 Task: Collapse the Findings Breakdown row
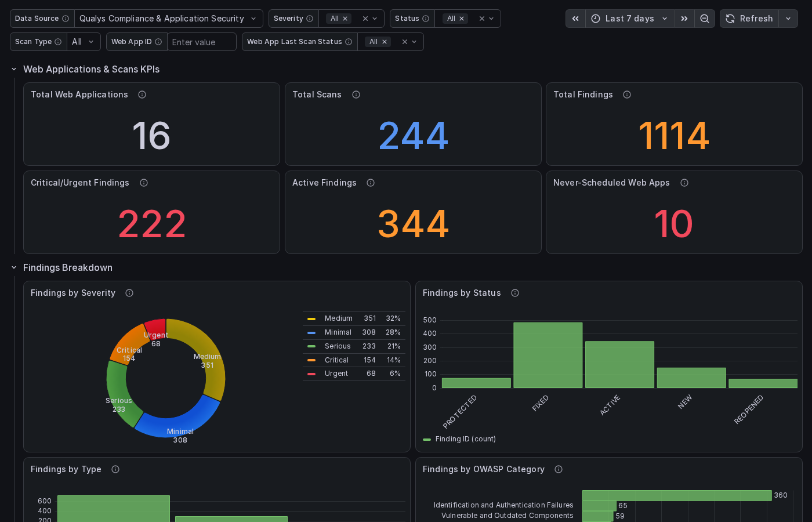pos(14,267)
